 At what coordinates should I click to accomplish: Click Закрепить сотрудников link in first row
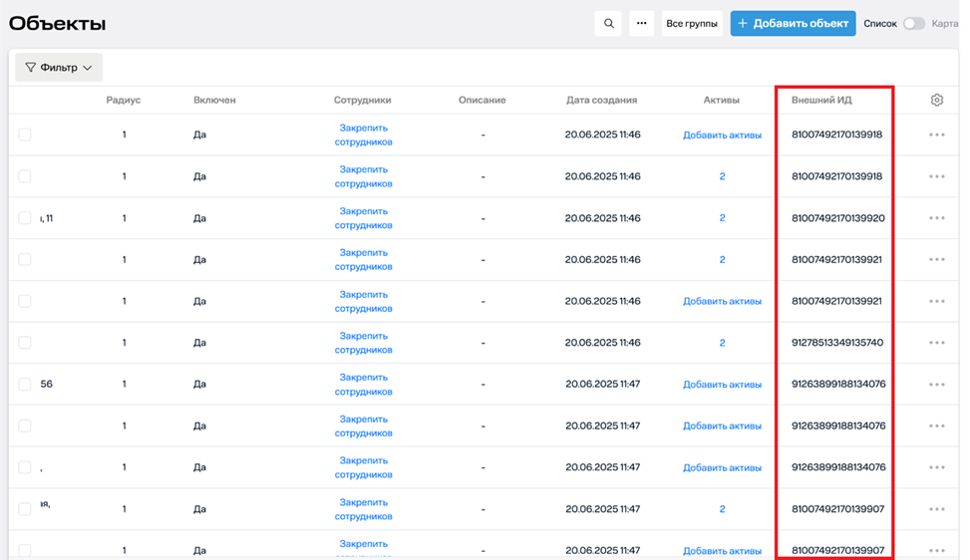[x=363, y=135]
